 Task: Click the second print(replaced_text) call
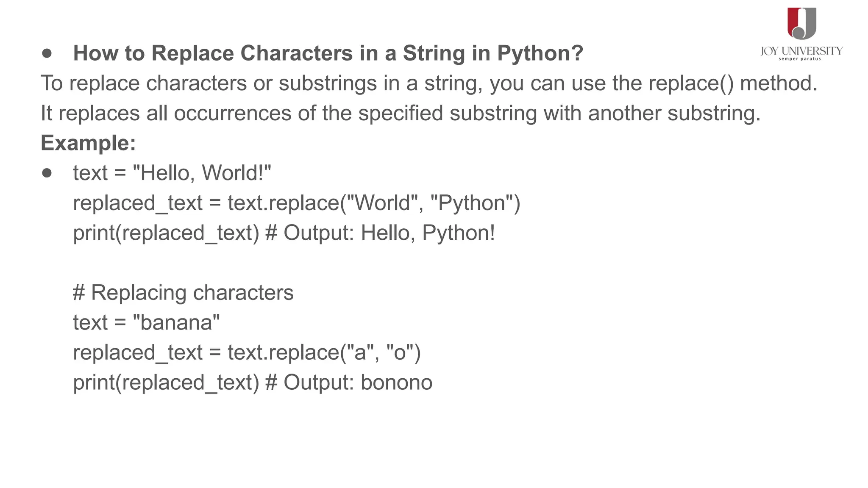pos(166,382)
